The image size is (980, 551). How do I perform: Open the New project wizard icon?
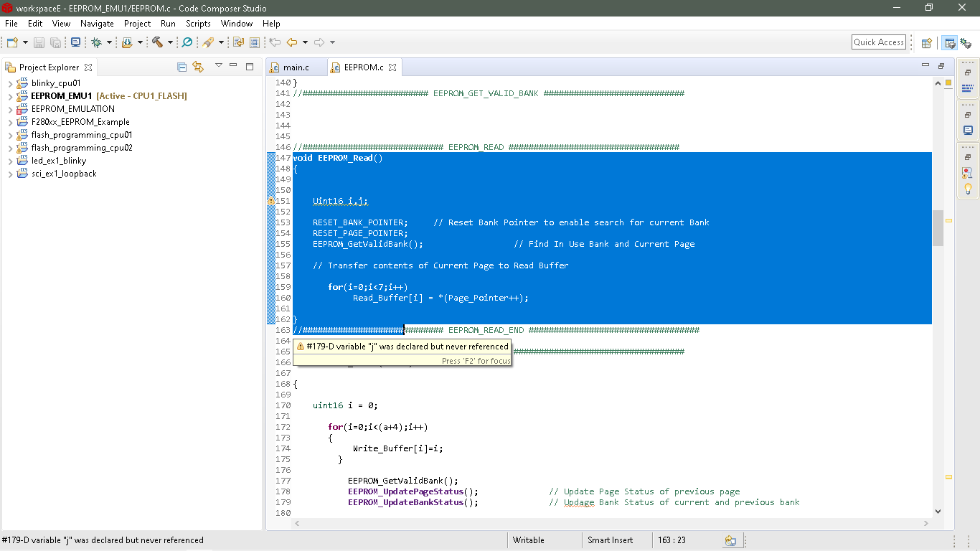(x=11, y=42)
